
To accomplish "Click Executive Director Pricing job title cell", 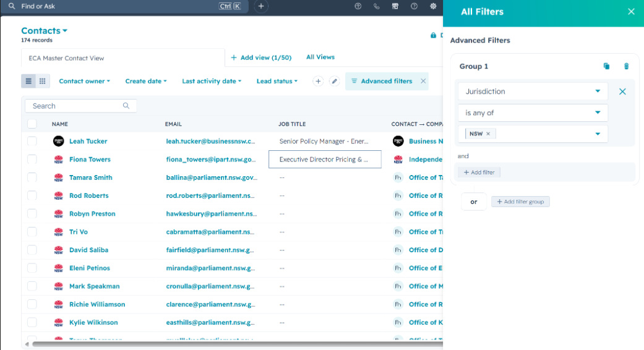I will click(325, 159).
